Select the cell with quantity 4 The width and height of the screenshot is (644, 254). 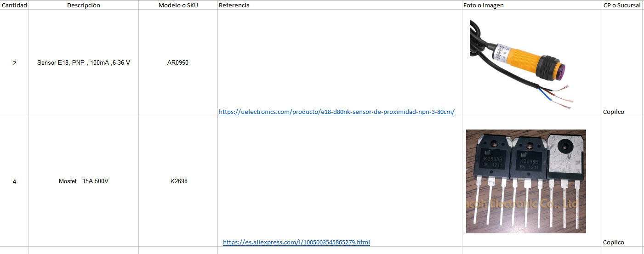[x=14, y=181]
